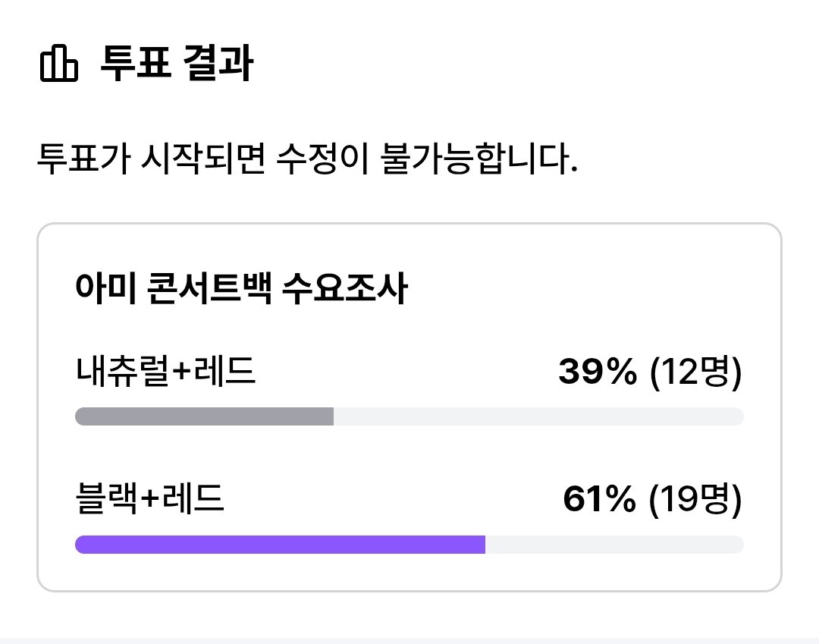This screenshot has height=644, width=819.
Task: Click the 수요조사 word in poll title
Action: tap(345, 288)
